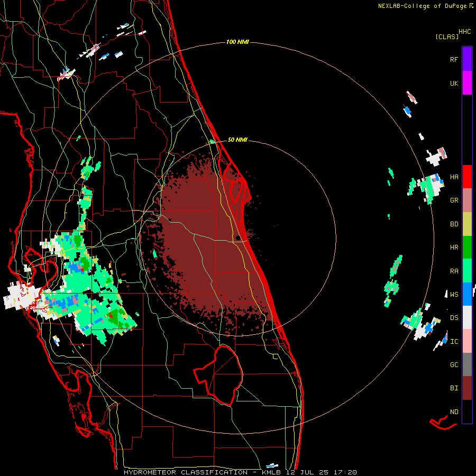
Task: Click the '100 NMI' range ring label
Action: click(x=237, y=42)
